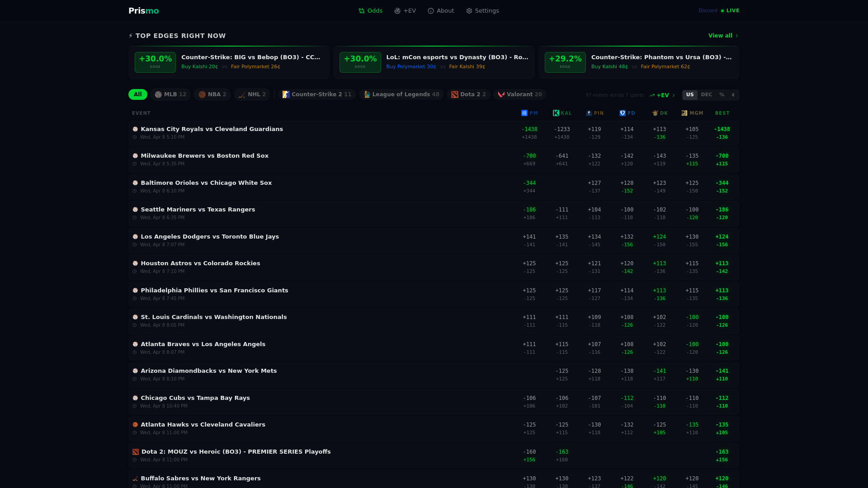
Task: Click baseball icon beside Chicago Cubs
Action: [x=135, y=398]
